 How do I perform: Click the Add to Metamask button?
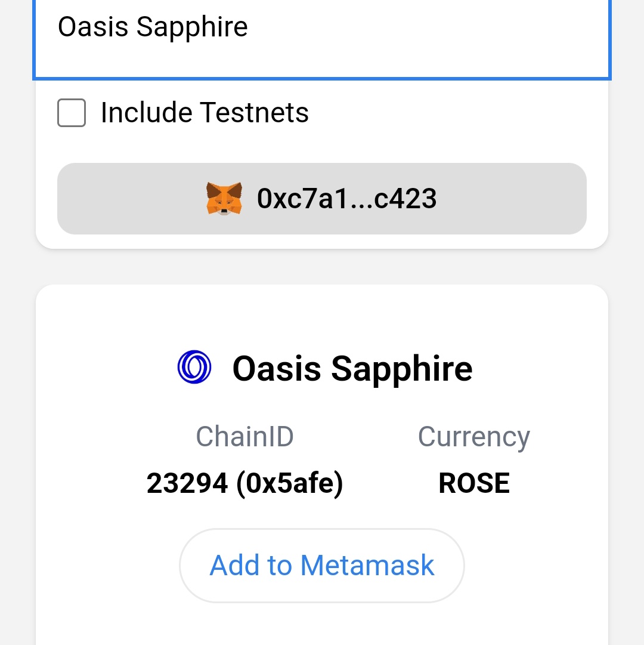pos(322,566)
